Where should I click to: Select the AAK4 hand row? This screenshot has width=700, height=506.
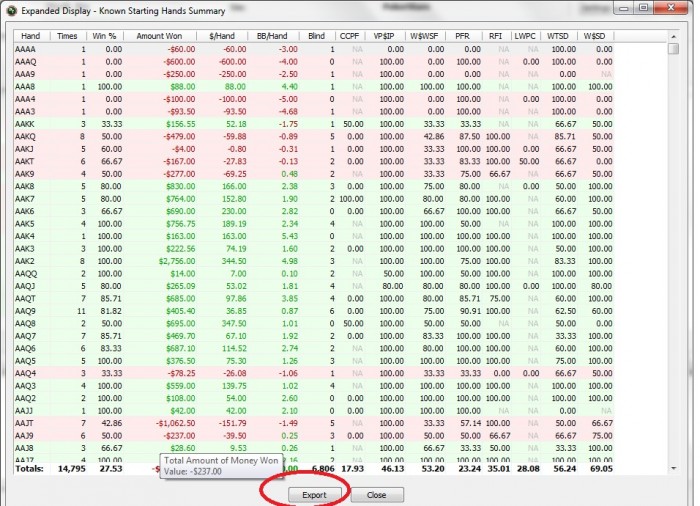click(x=314, y=236)
